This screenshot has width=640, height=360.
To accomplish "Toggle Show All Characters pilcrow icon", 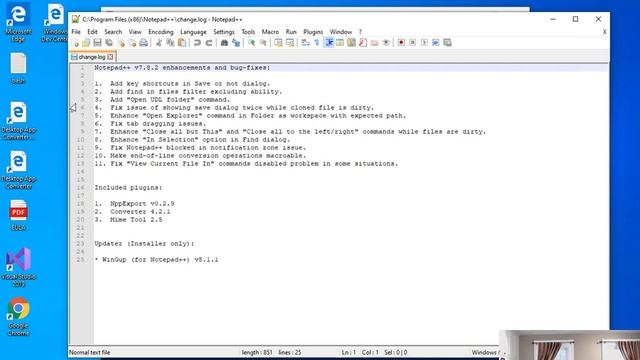I will pos(317,42).
